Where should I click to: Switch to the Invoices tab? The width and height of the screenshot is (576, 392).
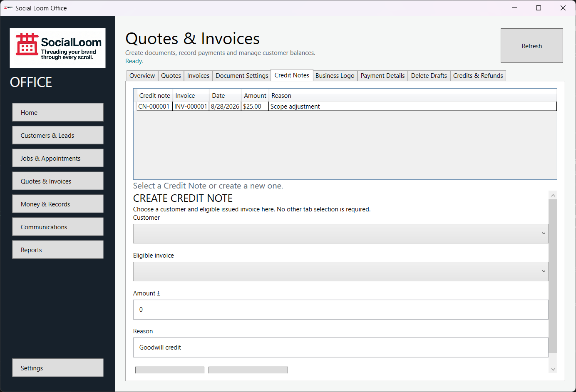tap(198, 76)
